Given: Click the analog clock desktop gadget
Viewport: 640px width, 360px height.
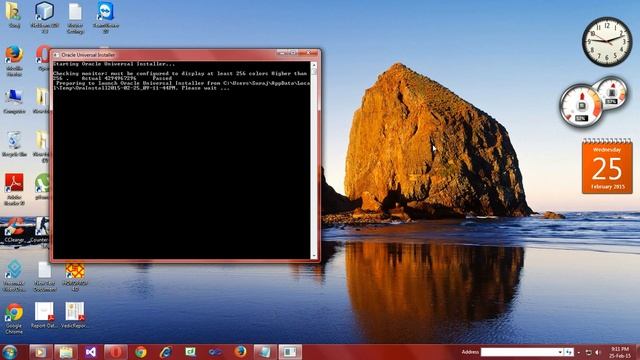Looking at the screenshot, I should 607,41.
